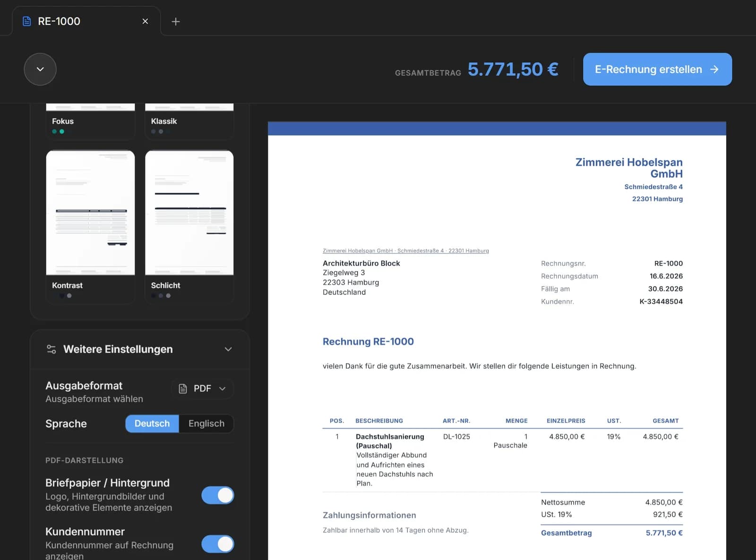Pick the lightest gray dot under Schlicht

[168, 296]
